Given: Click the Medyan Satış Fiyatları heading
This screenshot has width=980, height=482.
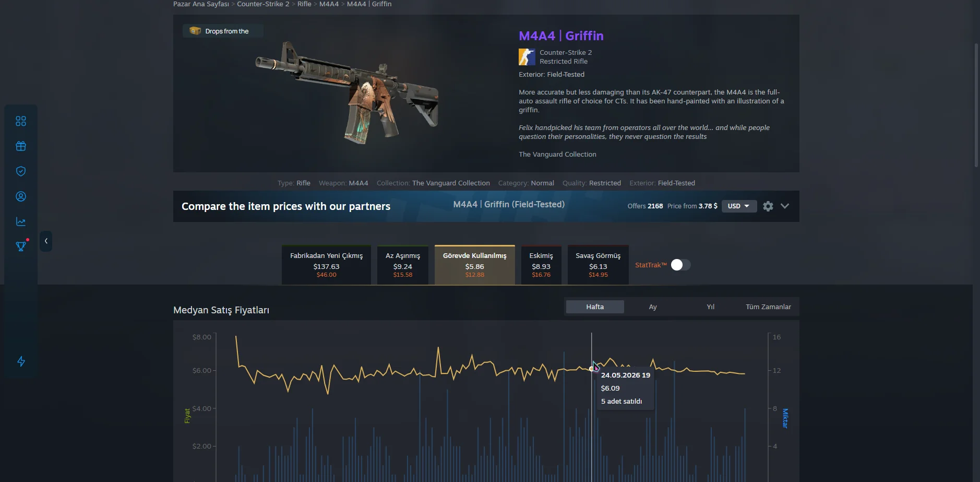Looking at the screenshot, I should pos(221,310).
